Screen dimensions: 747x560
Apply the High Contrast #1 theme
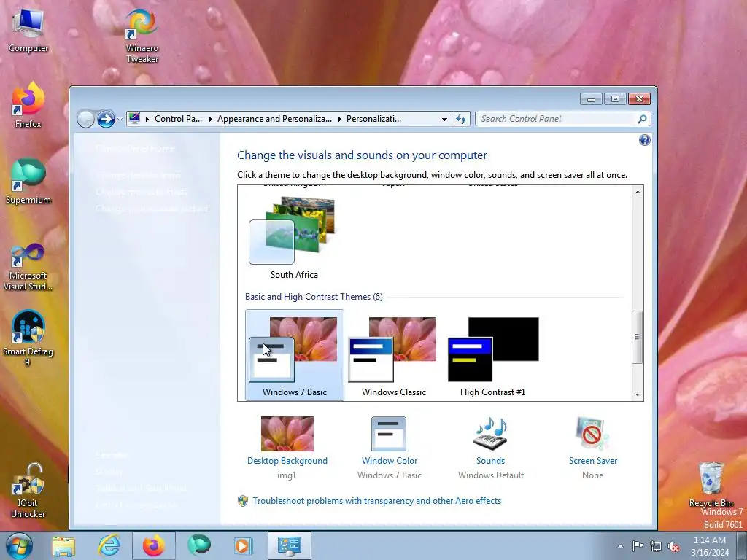(x=492, y=355)
